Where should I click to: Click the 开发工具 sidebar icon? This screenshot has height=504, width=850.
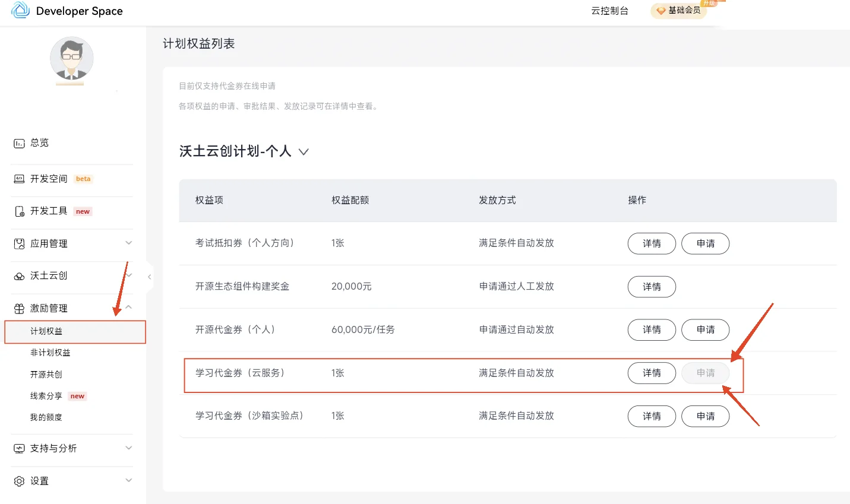click(x=19, y=211)
